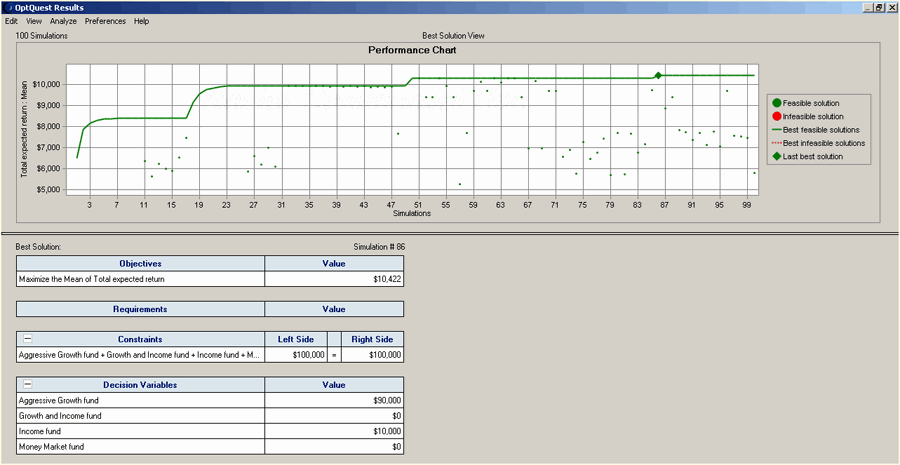Open the Analyze menu

click(63, 21)
